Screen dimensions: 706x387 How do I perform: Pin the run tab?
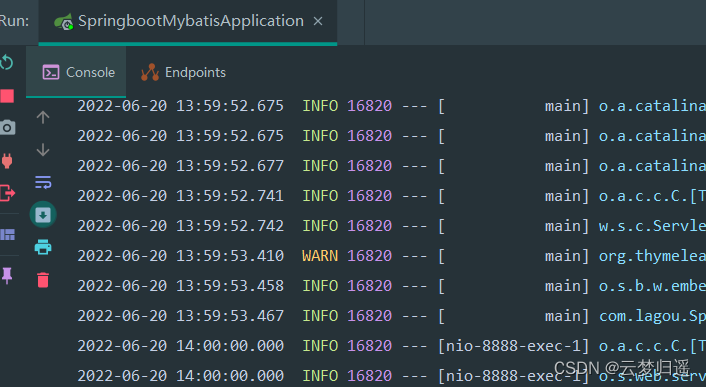pyautogui.click(x=7, y=275)
